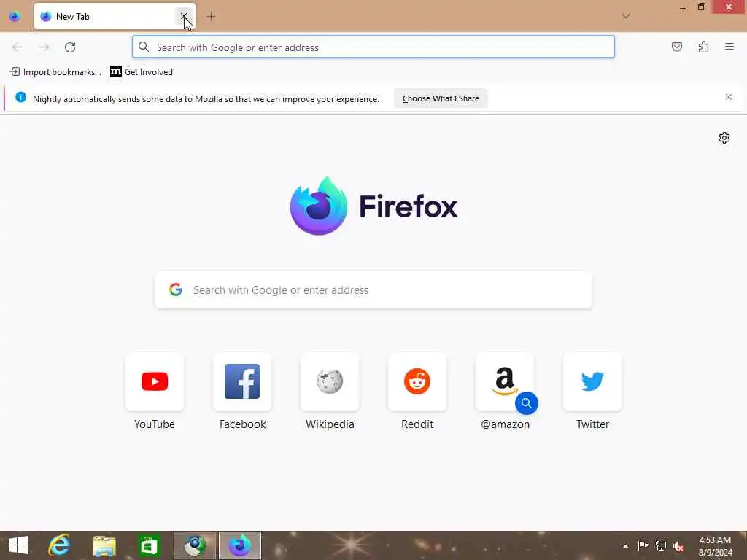Click the center Google search box
Viewport: 747px width, 560px height.
[x=373, y=290]
